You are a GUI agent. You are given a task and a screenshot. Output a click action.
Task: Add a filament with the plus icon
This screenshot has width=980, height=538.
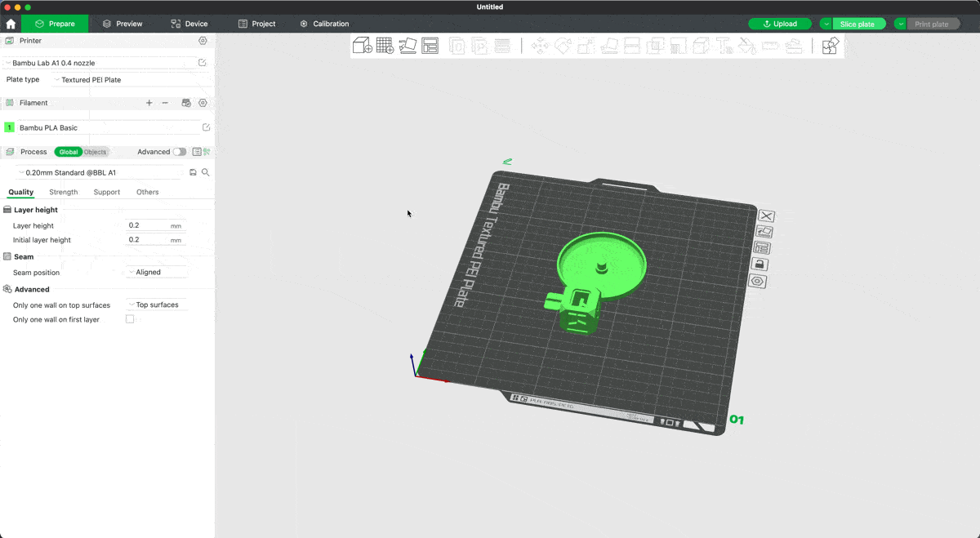click(149, 103)
